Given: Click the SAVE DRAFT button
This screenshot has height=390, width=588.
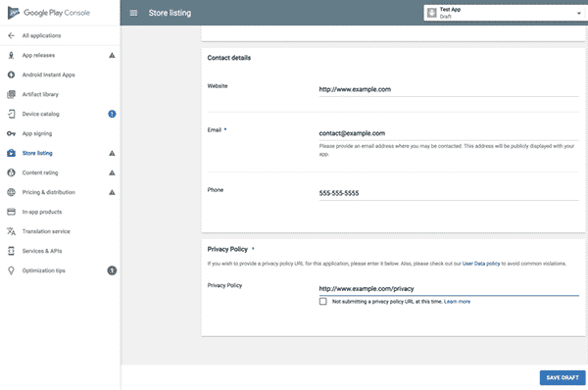Looking at the screenshot, I should tap(563, 377).
